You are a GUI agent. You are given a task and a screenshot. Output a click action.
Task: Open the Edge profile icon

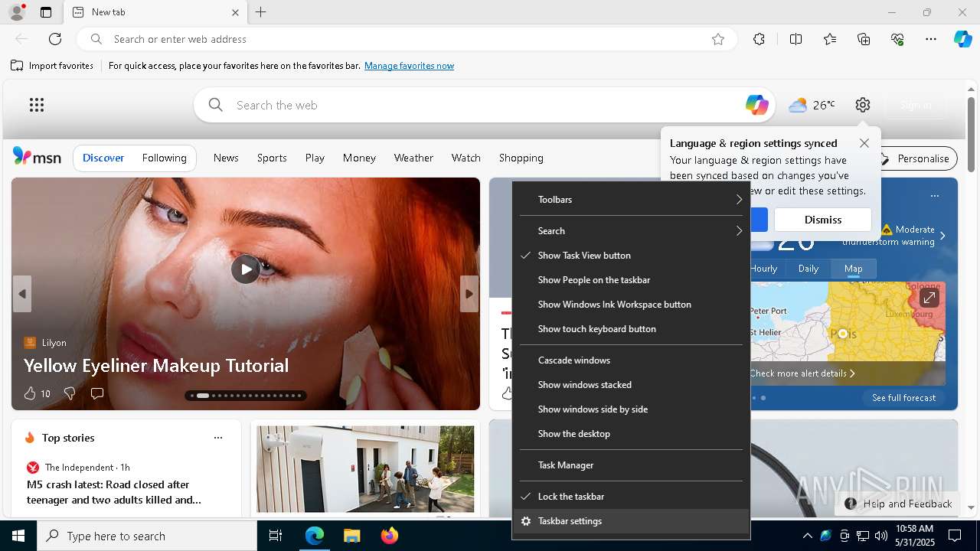(16, 12)
